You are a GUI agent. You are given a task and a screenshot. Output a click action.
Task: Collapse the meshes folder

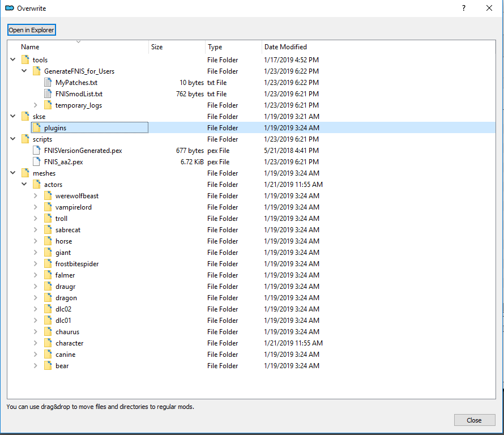(x=13, y=173)
